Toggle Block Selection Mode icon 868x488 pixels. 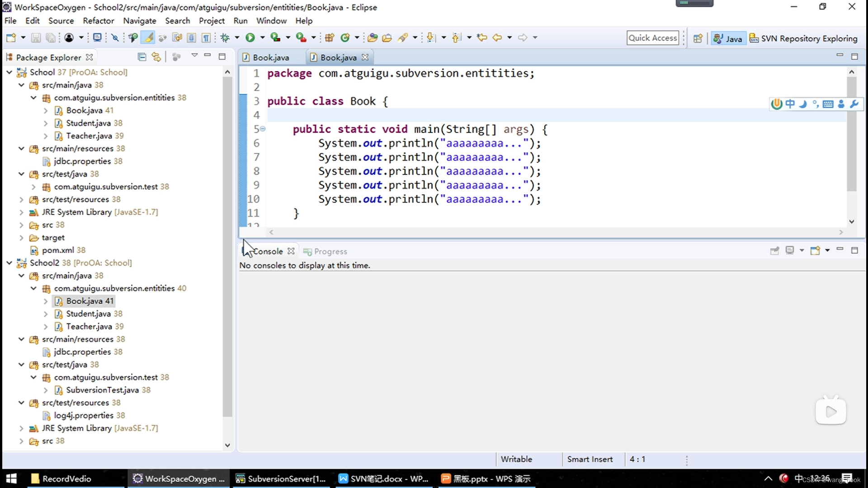point(192,38)
